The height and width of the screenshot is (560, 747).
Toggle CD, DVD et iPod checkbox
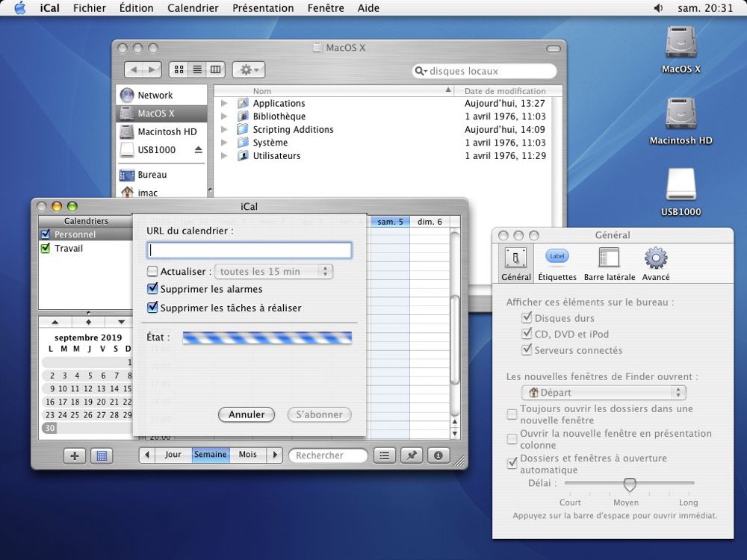coord(527,334)
